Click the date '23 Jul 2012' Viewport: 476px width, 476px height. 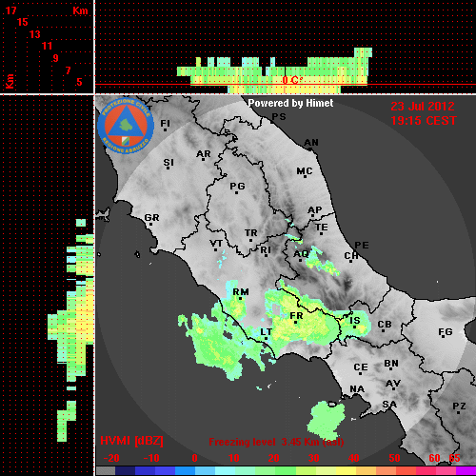click(423, 107)
